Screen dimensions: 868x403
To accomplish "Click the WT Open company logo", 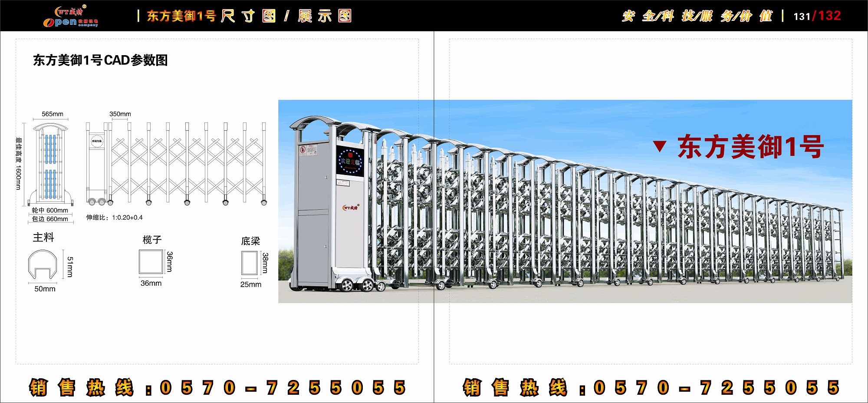I will pyautogui.click(x=71, y=17).
